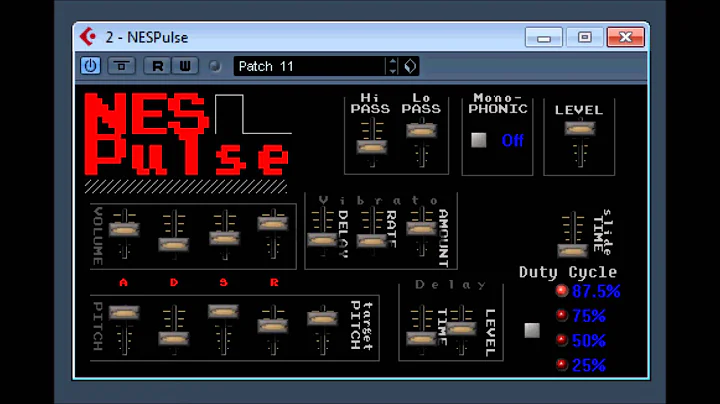This screenshot has height=404, width=720.
Task: Click the Cubase logo in title bar
Action: coord(88,37)
